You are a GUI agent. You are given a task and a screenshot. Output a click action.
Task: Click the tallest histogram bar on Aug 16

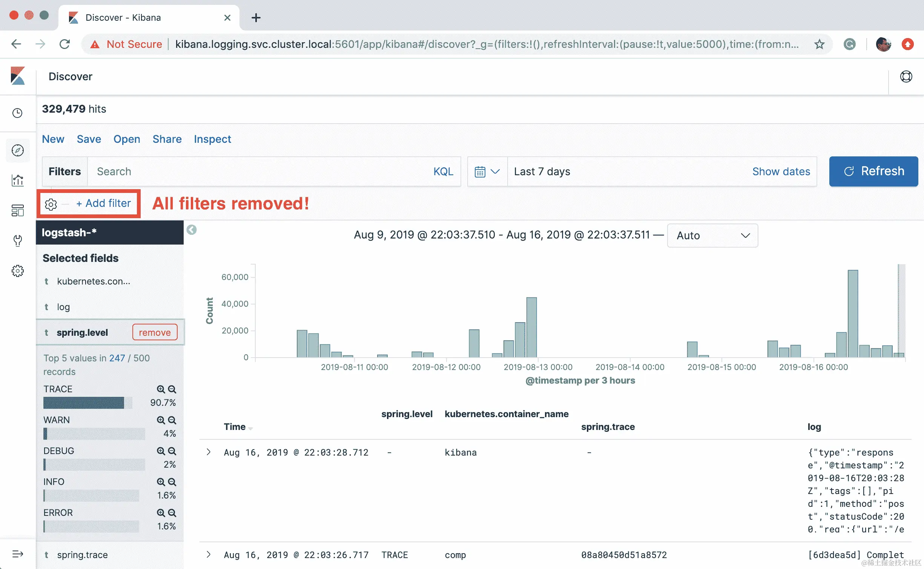point(852,314)
